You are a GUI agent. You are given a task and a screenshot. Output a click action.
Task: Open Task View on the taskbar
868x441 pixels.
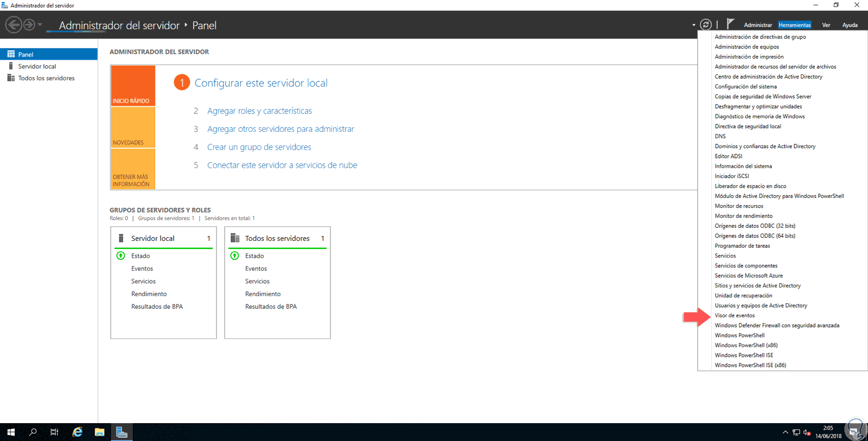(54, 432)
